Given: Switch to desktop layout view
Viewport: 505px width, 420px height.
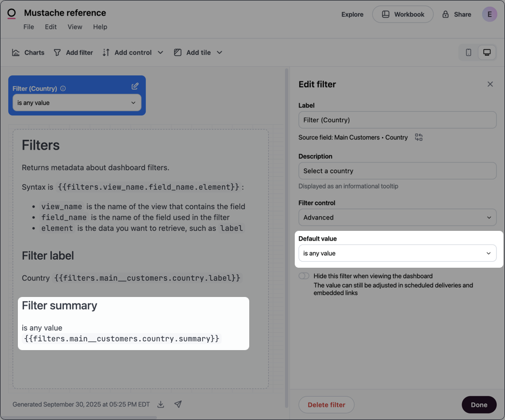Looking at the screenshot, I should pyautogui.click(x=487, y=52).
